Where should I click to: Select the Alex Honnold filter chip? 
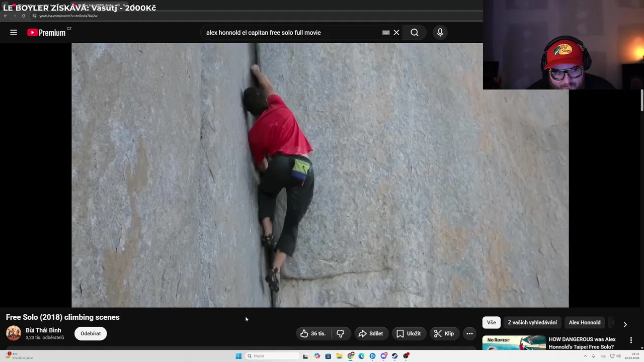pos(585,323)
